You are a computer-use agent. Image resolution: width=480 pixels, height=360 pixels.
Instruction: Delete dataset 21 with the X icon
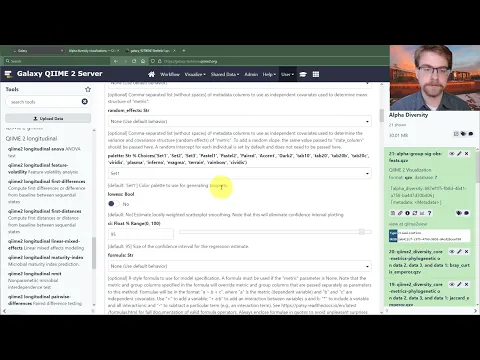click(467, 154)
